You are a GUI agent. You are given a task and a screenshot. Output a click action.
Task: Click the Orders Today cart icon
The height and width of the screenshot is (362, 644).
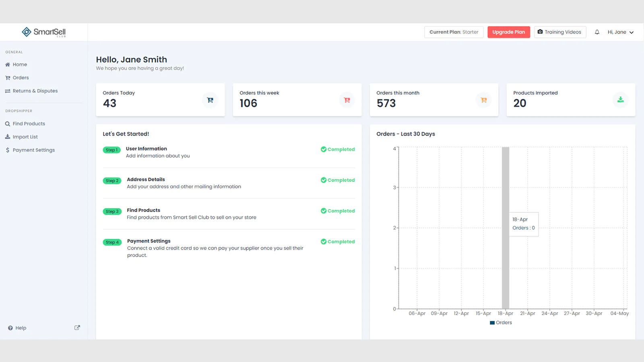coord(210,100)
